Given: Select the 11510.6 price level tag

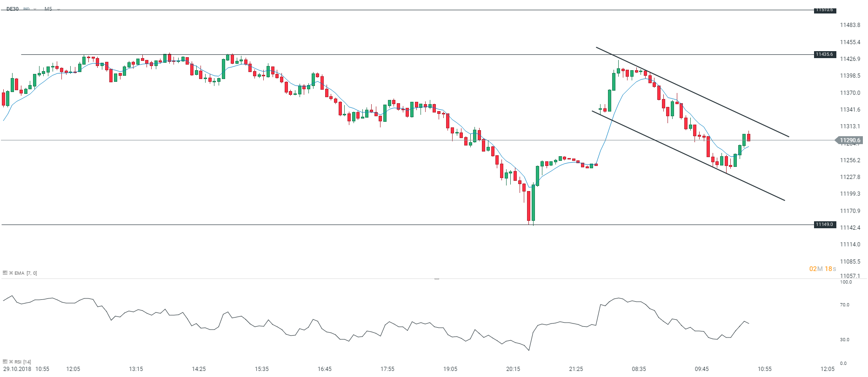Looking at the screenshot, I should [x=825, y=10].
